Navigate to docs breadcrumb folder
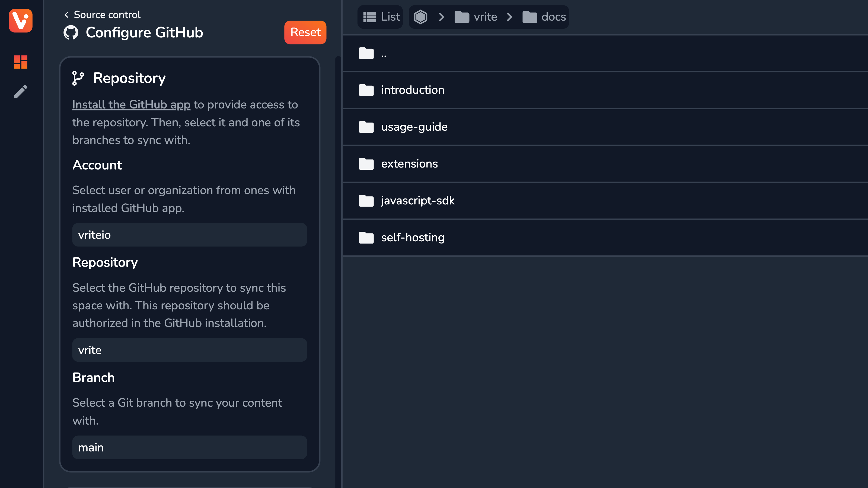 coord(544,17)
